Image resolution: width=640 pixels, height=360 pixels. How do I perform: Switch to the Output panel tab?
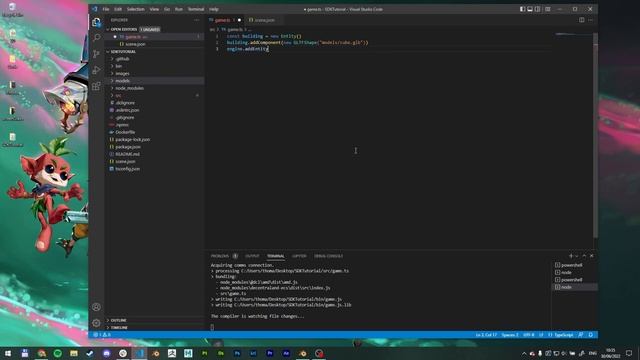click(252, 256)
